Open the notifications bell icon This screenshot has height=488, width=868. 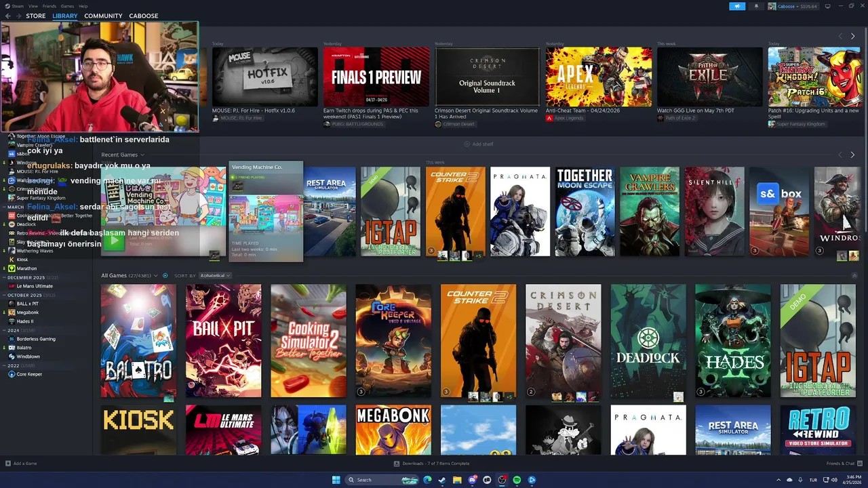[x=757, y=6]
